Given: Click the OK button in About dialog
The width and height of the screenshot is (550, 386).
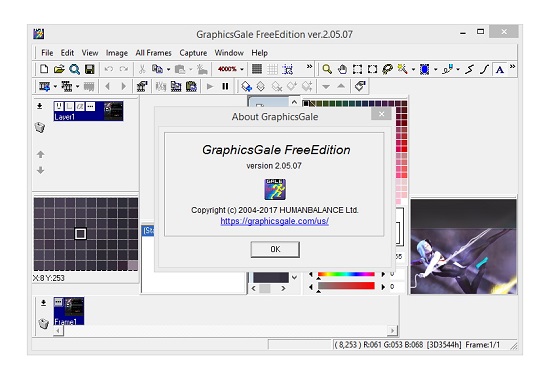Looking at the screenshot, I should point(275,249).
